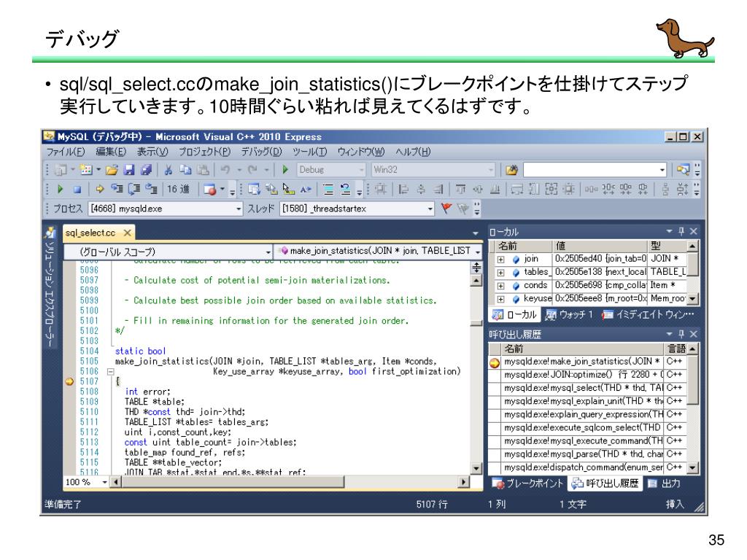Click the Show Next Statement yellow arrow

99,189
